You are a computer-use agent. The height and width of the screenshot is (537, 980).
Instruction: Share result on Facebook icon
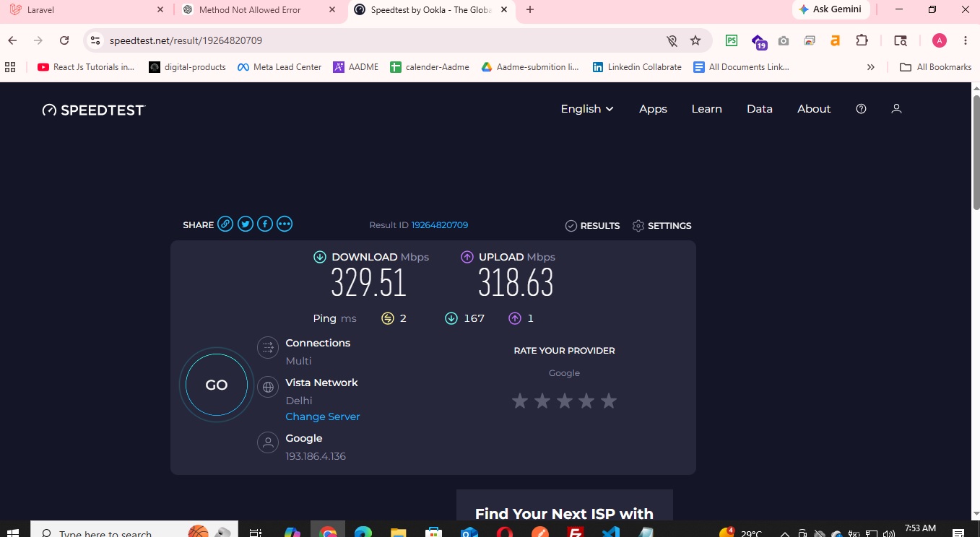pyautogui.click(x=265, y=224)
